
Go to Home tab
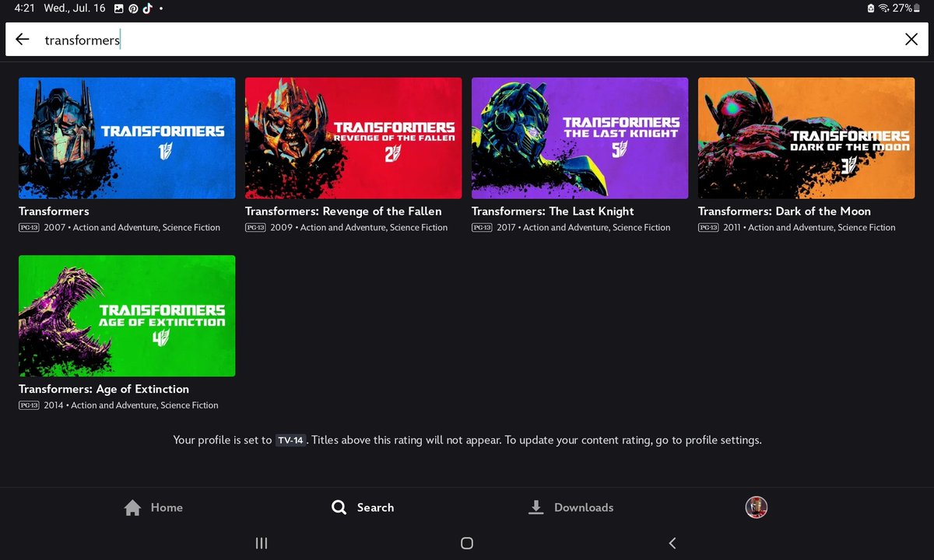coord(153,507)
